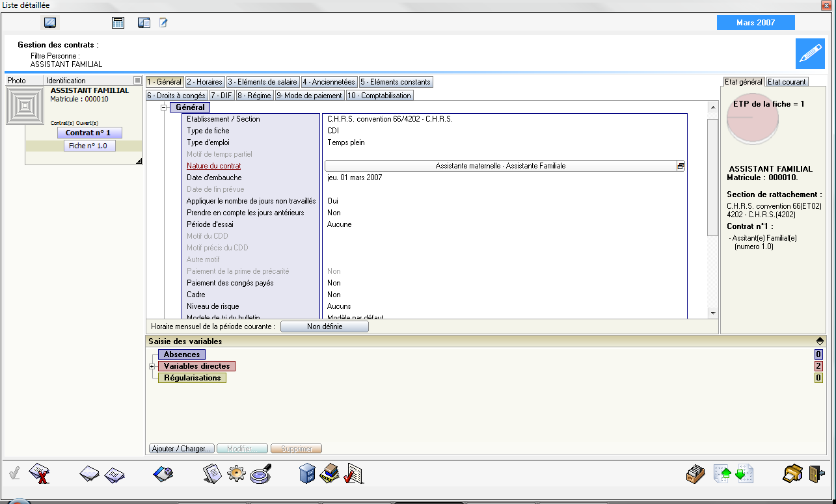Screen dimensions: 836x504
Task: Click the Temps plein value
Action: 345,142
